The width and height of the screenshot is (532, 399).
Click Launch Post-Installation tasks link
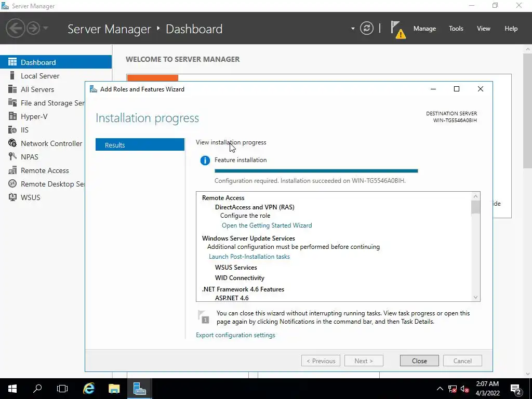(x=249, y=257)
